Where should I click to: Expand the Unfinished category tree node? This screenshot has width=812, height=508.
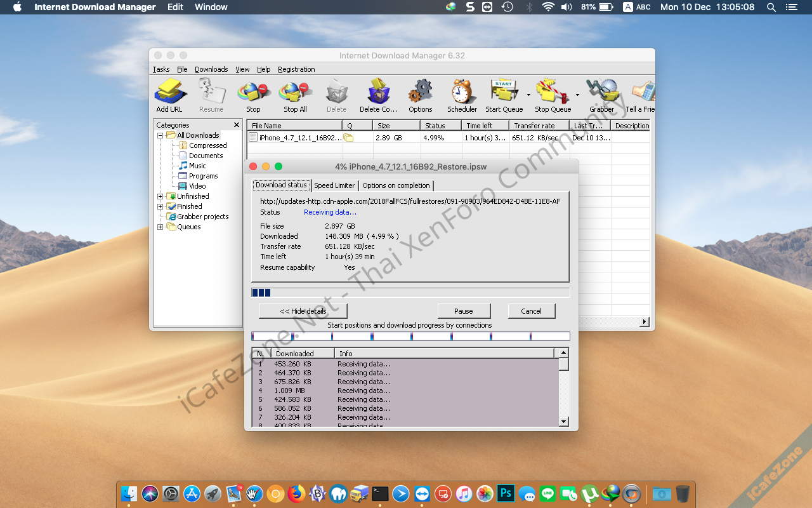(x=160, y=196)
